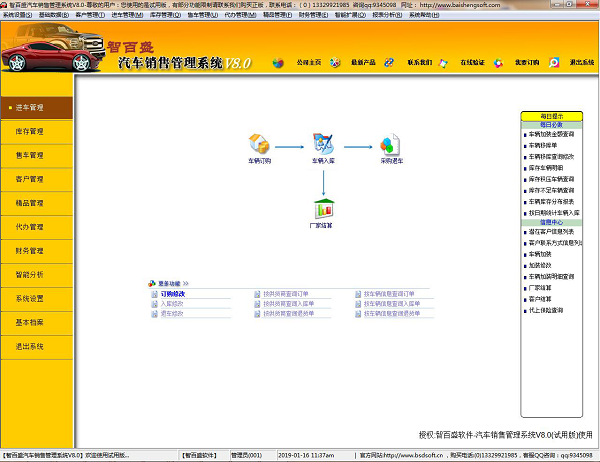Select 库存管理 in the left sidebar

(37, 132)
